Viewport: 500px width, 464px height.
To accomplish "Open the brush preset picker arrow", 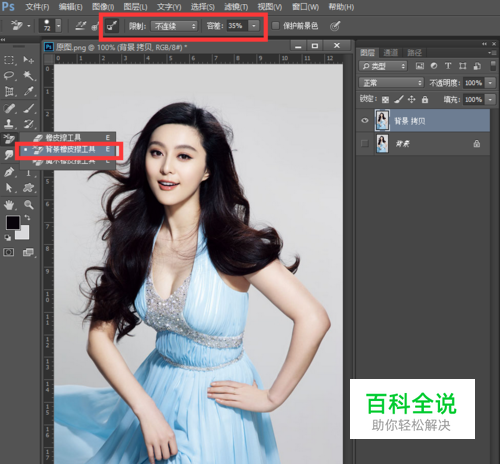I will [59, 26].
